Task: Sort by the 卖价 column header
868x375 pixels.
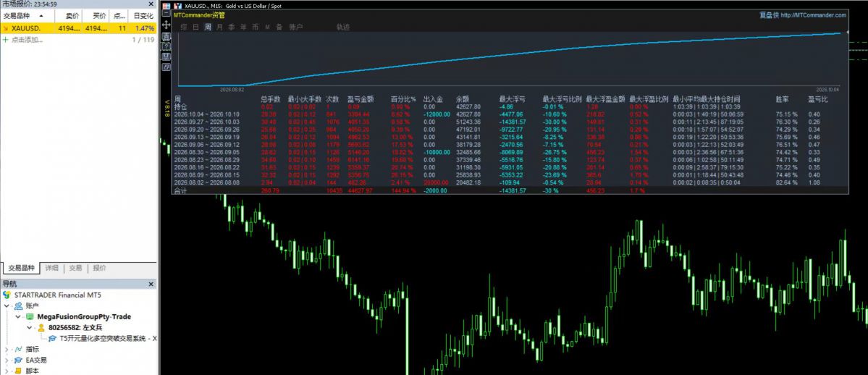Action: point(67,16)
